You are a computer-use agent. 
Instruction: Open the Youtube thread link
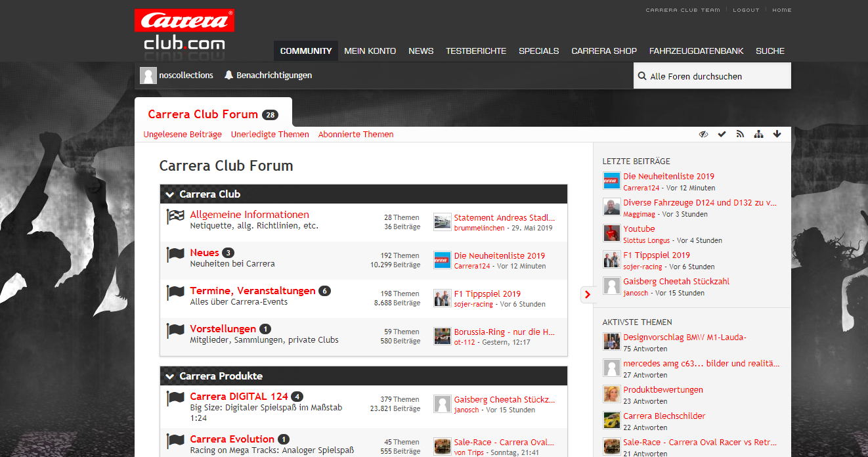[x=639, y=229]
